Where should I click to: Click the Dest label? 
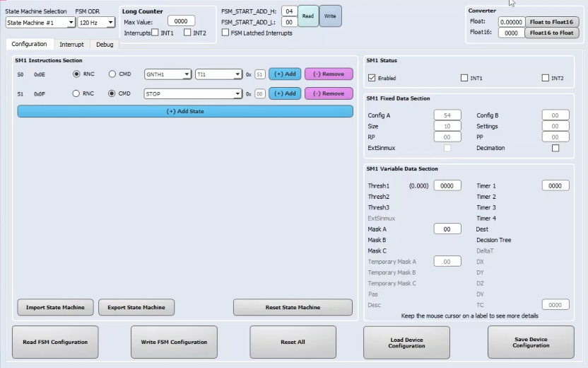(482, 229)
